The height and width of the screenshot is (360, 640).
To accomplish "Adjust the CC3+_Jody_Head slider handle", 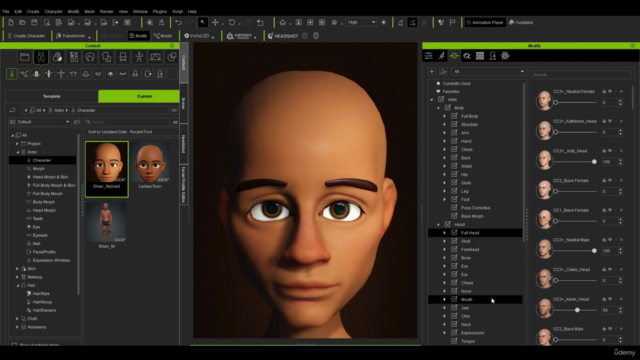I will (594, 162).
